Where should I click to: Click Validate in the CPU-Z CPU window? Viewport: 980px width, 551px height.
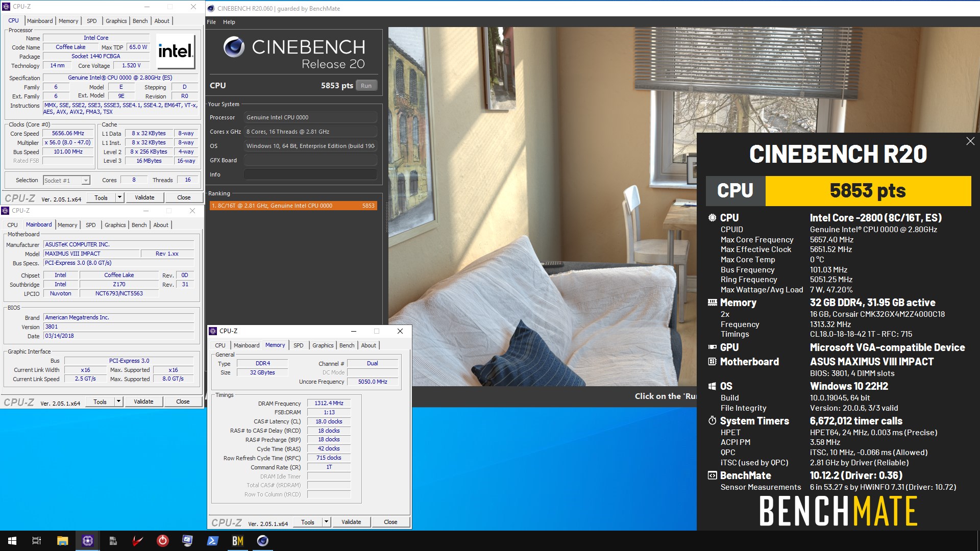(x=144, y=197)
